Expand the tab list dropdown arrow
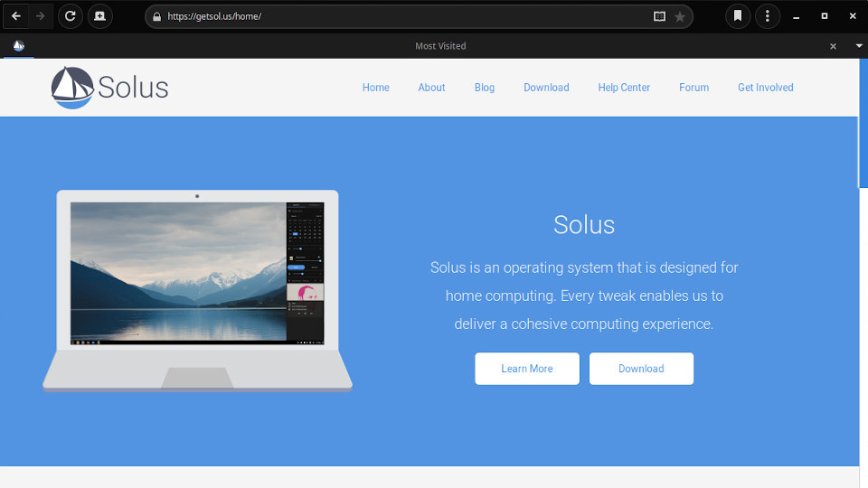Image resolution: width=868 pixels, height=488 pixels. [858, 46]
